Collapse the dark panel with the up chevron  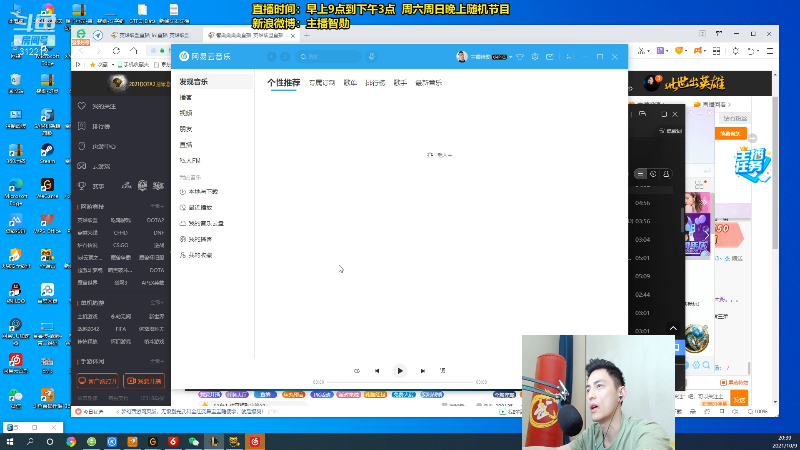click(x=673, y=328)
